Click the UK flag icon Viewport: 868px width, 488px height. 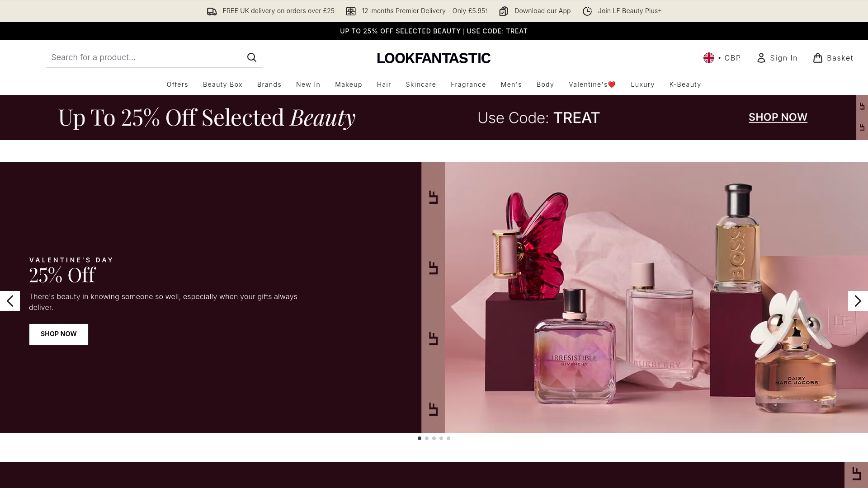pos(709,58)
